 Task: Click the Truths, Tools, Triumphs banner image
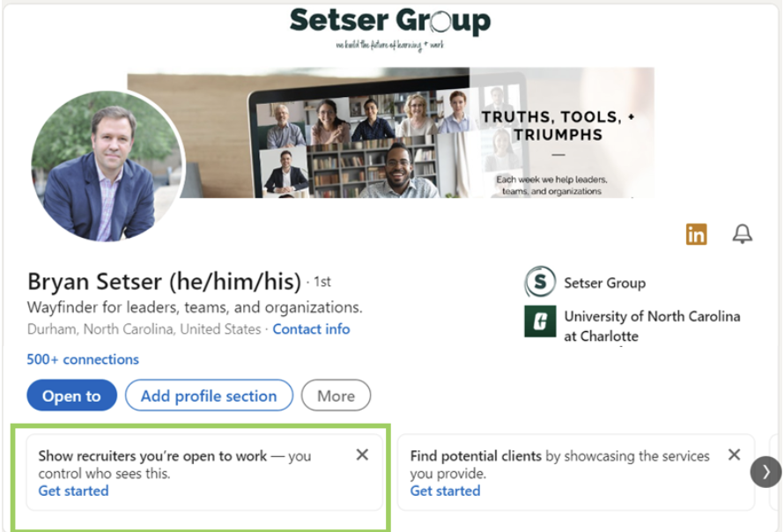[391, 133]
